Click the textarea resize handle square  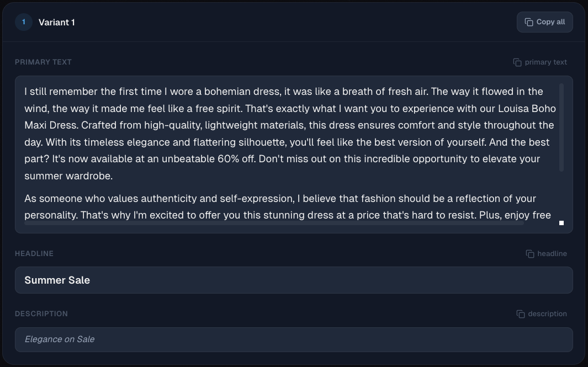(x=561, y=222)
